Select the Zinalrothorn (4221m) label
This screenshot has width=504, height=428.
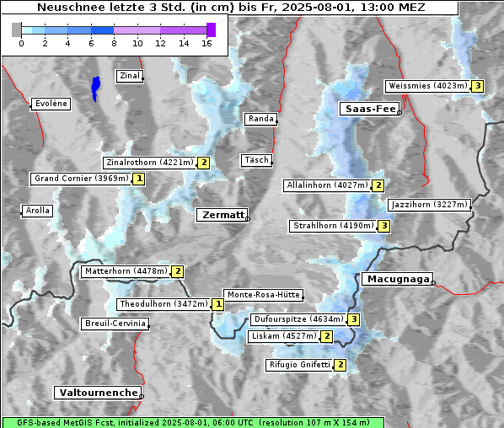[150, 163]
